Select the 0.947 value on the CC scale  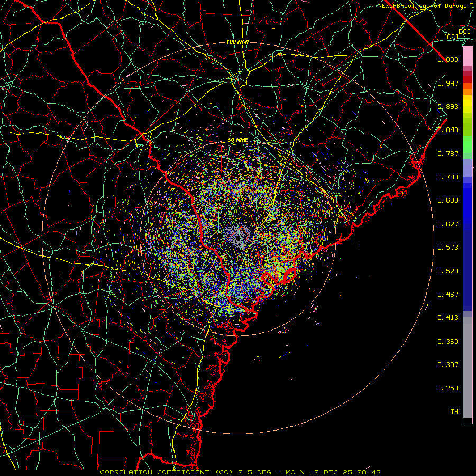point(448,83)
